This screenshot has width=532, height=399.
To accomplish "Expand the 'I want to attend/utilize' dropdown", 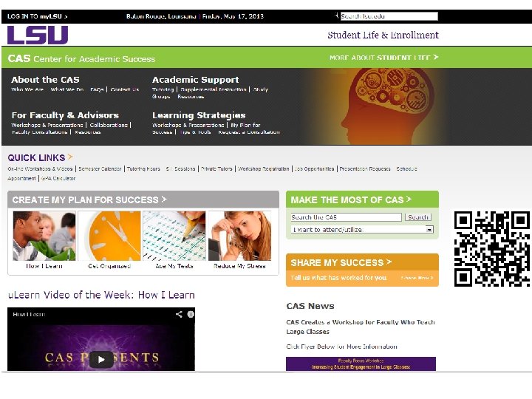I will (x=362, y=230).
